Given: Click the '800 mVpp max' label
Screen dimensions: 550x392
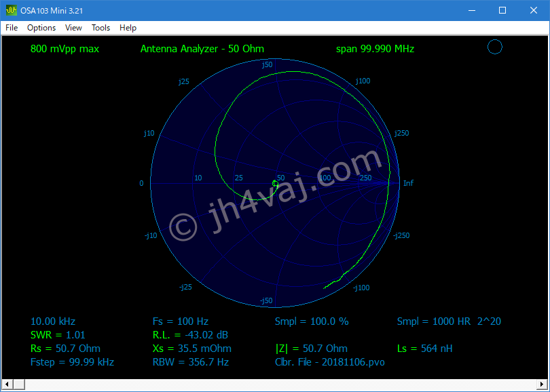Looking at the screenshot, I should pyautogui.click(x=65, y=49).
